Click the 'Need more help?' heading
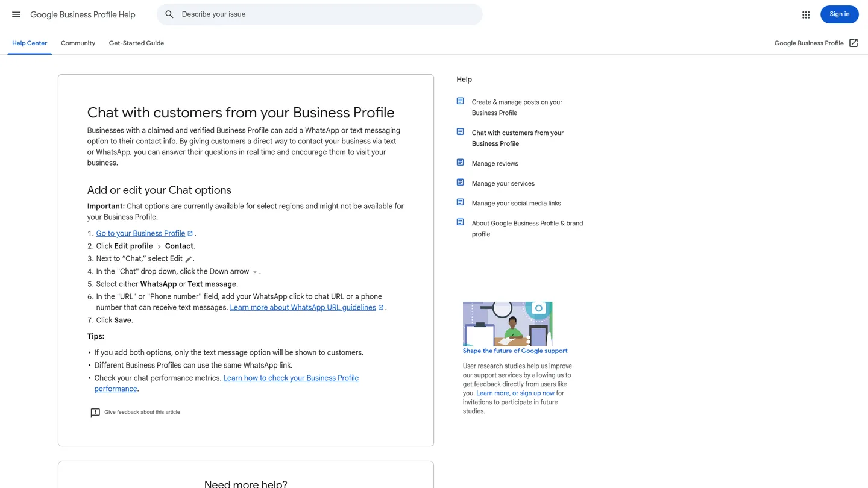The height and width of the screenshot is (488, 868). point(246,483)
